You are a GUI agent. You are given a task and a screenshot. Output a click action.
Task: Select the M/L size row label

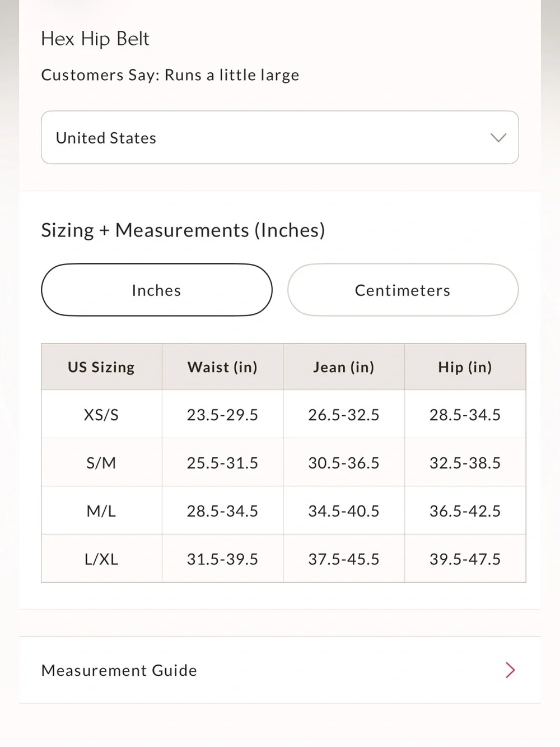pyautogui.click(x=101, y=511)
